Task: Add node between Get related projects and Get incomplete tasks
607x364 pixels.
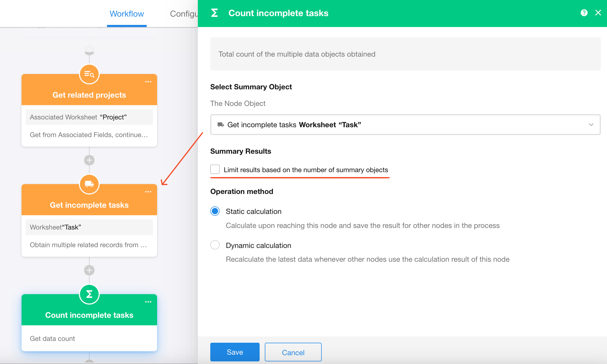Action: point(89,160)
